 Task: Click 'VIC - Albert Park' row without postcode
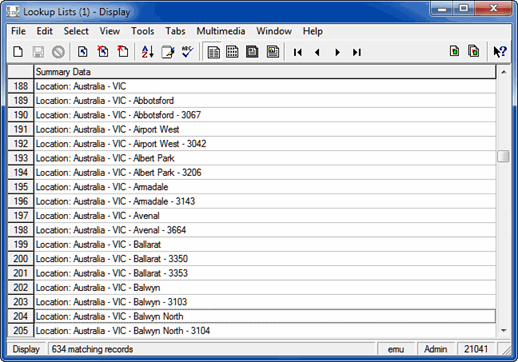(x=265, y=158)
